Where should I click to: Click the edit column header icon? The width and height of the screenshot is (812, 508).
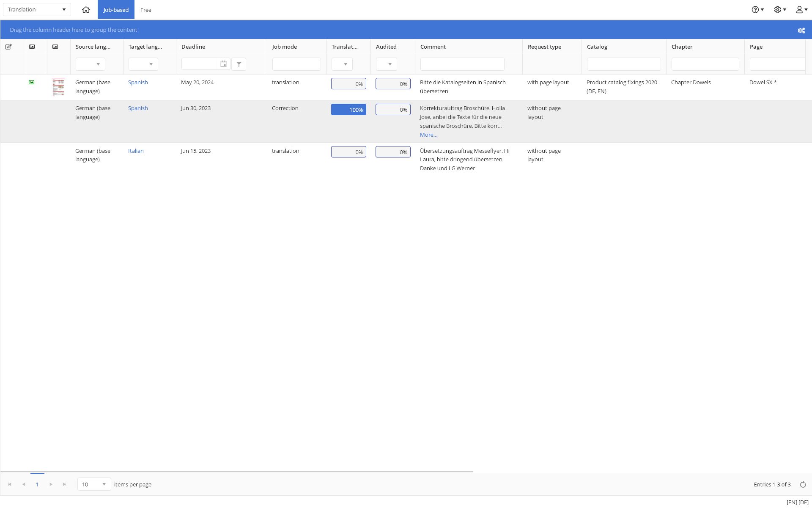pyautogui.click(x=8, y=47)
